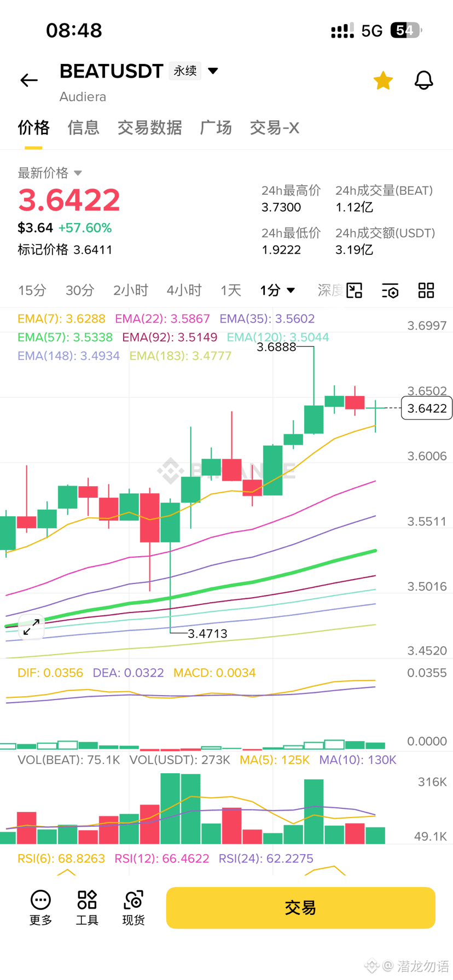The width and height of the screenshot is (453, 980).
Task: Click the DIF: 0.0356 indicator label
Action: (50, 673)
